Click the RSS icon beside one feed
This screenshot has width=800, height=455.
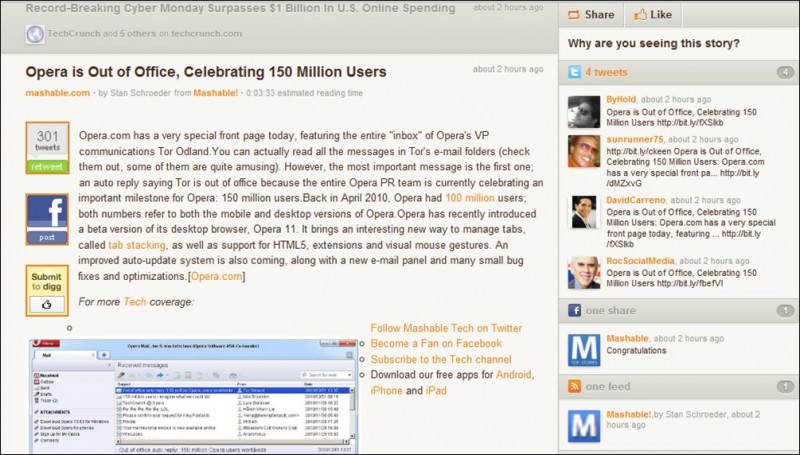coord(574,386)
